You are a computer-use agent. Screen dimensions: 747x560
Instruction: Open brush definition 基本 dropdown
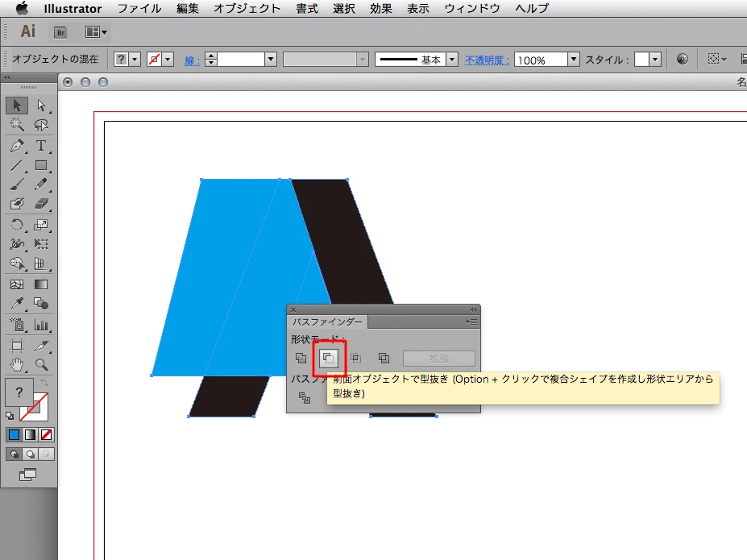pos(451,60)
